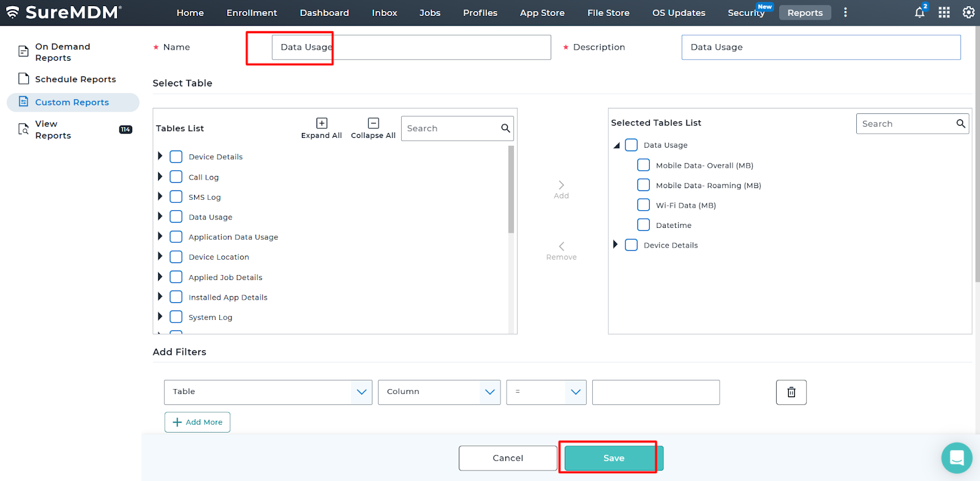Click the Add More button
The height and width of the screenshot is (481, 980).
click(x=197, y=422)
